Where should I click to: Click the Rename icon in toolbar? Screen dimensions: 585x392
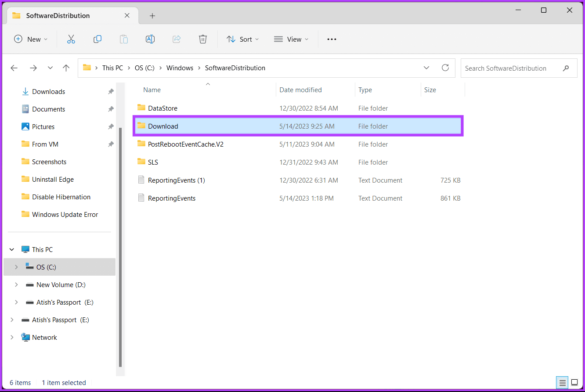click(x=150, y=39)
